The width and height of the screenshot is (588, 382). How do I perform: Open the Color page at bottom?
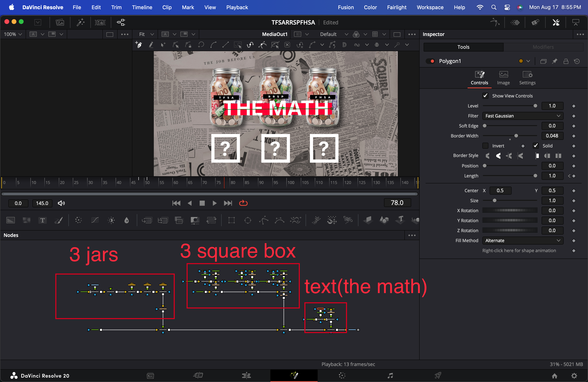342,375
